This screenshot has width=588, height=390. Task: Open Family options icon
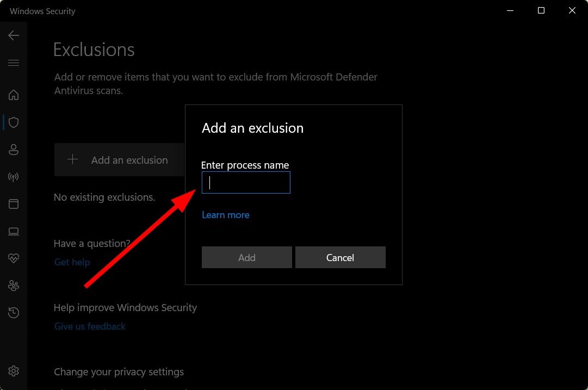click(14, 286)
